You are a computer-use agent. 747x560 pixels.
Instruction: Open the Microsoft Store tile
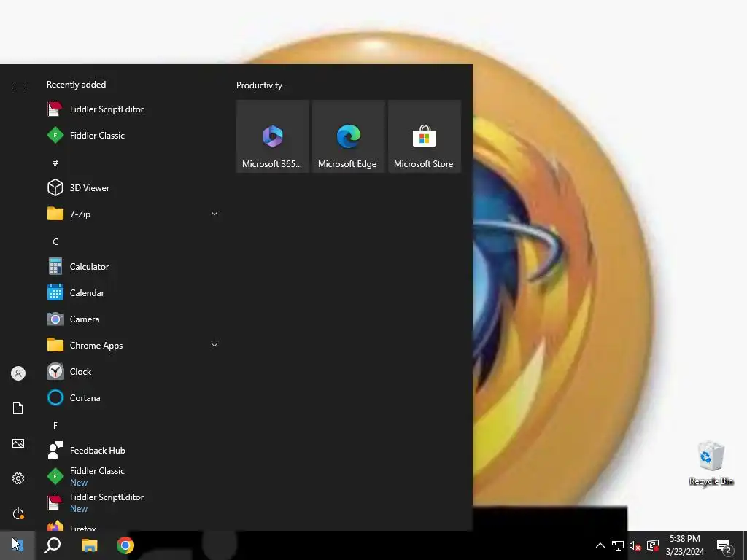(424, 136)
